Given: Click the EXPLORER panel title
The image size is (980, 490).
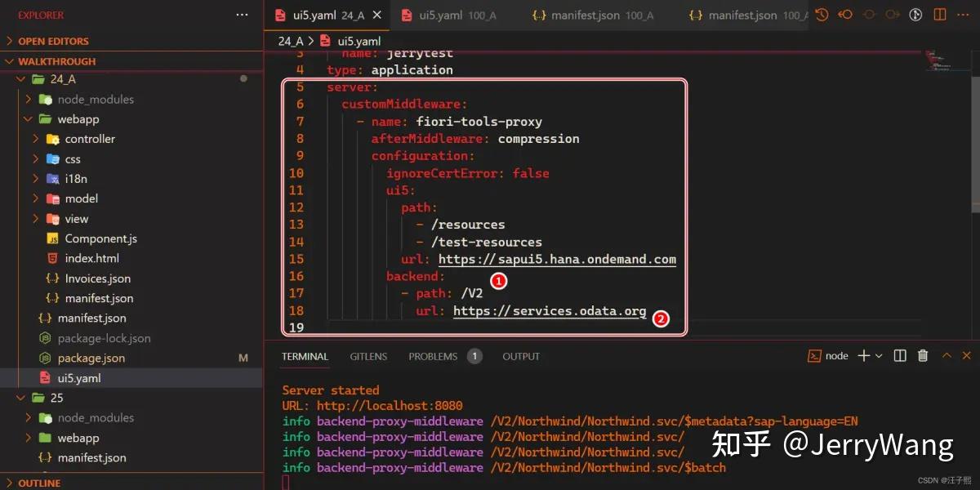Looking at the screenshot, I should [41, 15].
